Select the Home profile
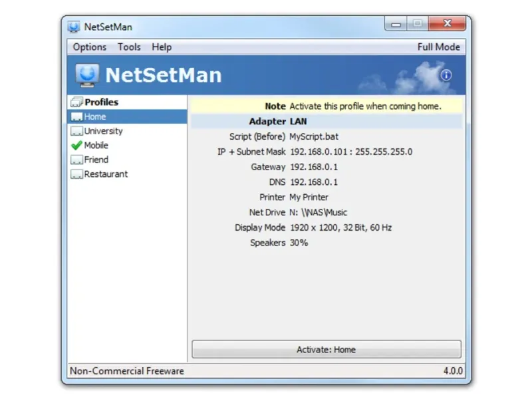The image size is (532, 399). [x=127, y=117]
